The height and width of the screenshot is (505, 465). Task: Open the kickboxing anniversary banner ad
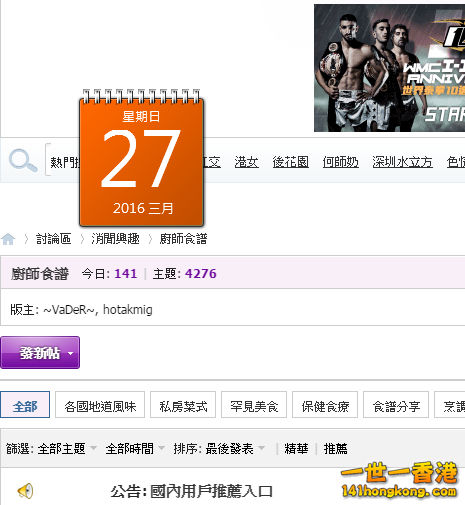click(x=389, y=68)
